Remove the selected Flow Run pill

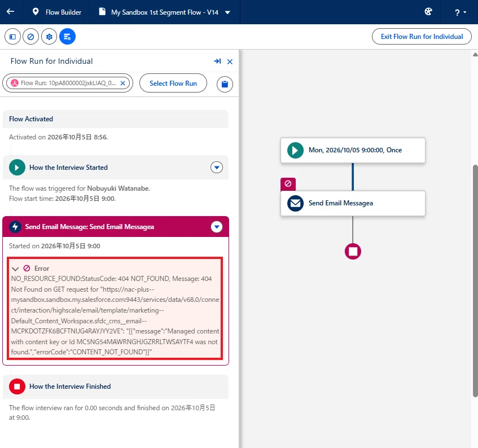122,83
